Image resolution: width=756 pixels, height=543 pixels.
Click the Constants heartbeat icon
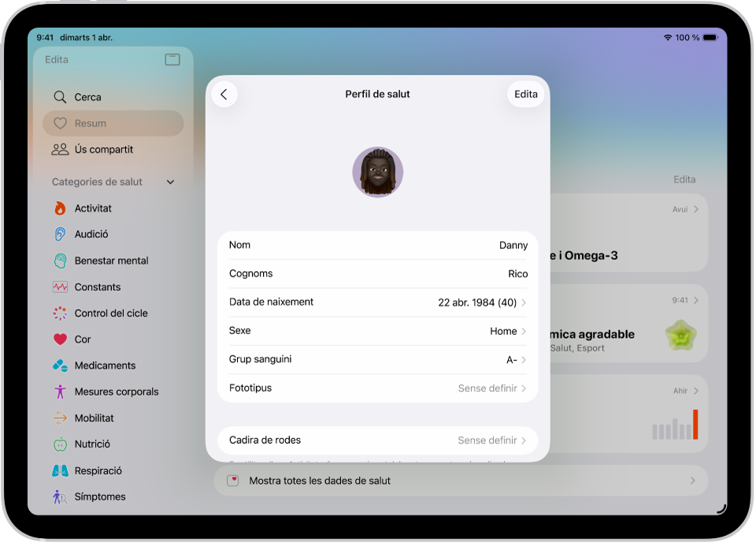coord(60,287)
